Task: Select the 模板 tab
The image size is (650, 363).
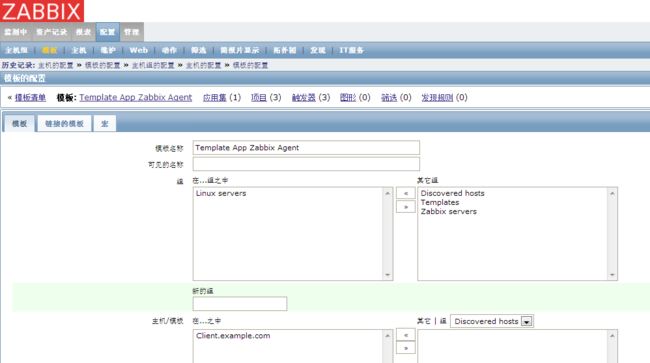Action: tap(19, 123)
